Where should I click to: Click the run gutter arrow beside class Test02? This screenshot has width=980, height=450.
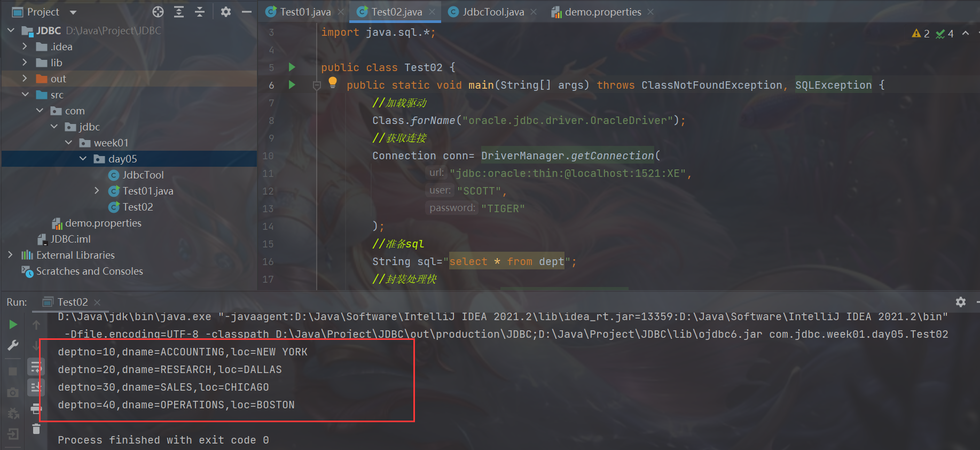click(x=292, y=67)
